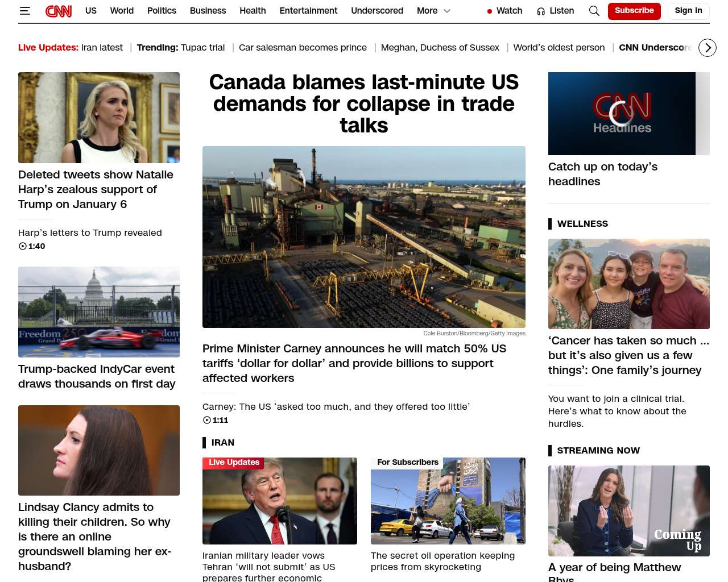This screenshot has width=728, height=582.
Task: Open the Lindsay Clancy story headline
Action: (x=94, y=537)
